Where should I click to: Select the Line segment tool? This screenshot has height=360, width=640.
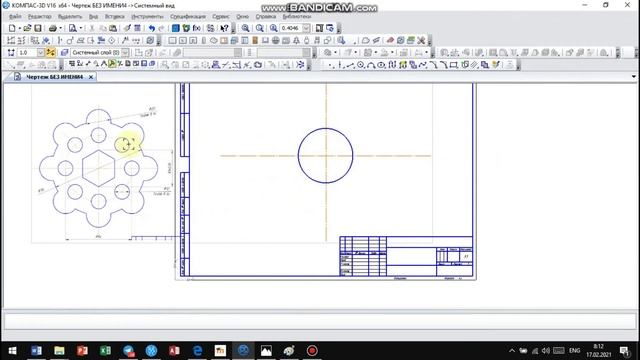click(351, 65)
